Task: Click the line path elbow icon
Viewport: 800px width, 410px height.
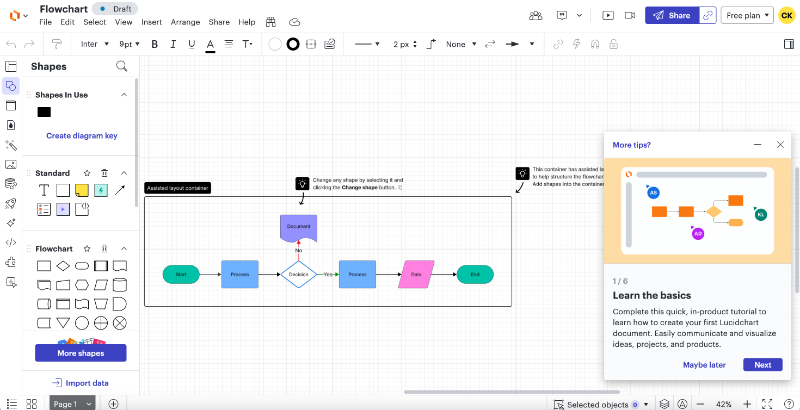Action: [431, 44]
